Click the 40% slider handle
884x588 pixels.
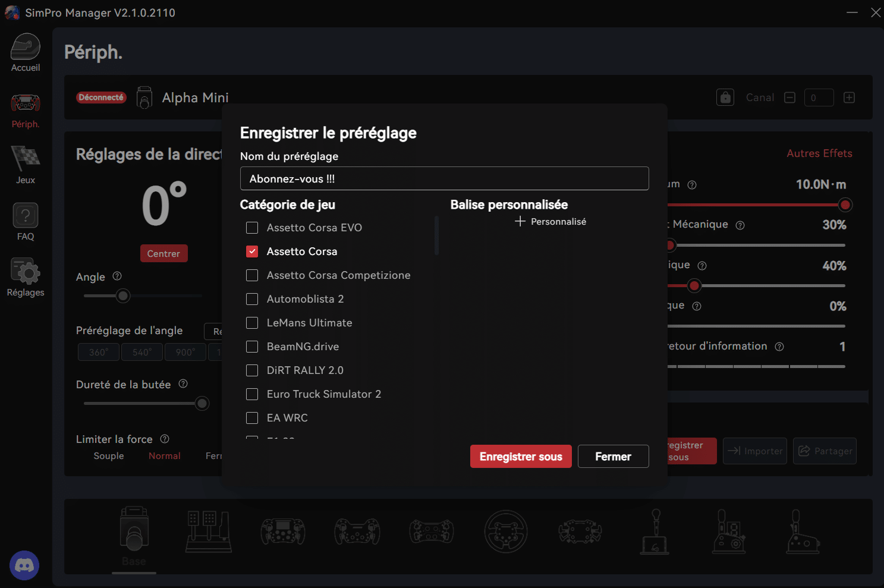[694, 286]
